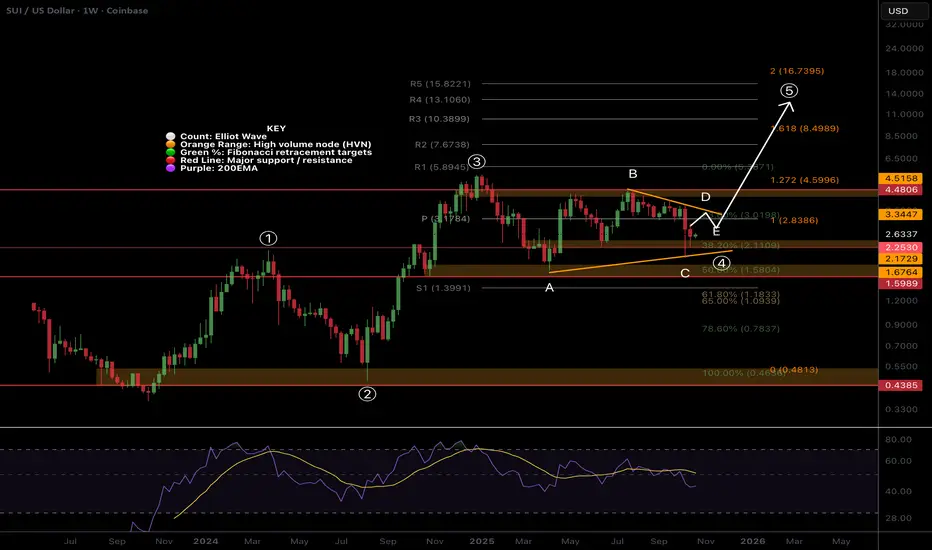Click the 4.5158 orange price label
Screen dimensions: 932x550
coord(900,178)
